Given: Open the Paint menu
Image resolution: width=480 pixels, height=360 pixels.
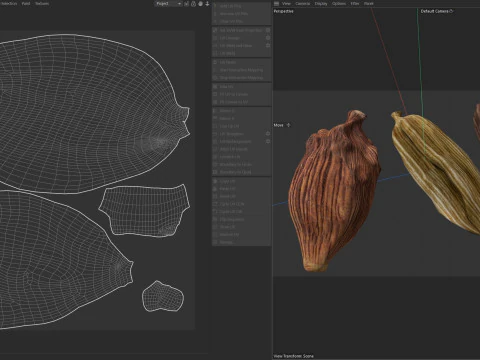Looking at the screenshot, I should (x=26, y=4).
